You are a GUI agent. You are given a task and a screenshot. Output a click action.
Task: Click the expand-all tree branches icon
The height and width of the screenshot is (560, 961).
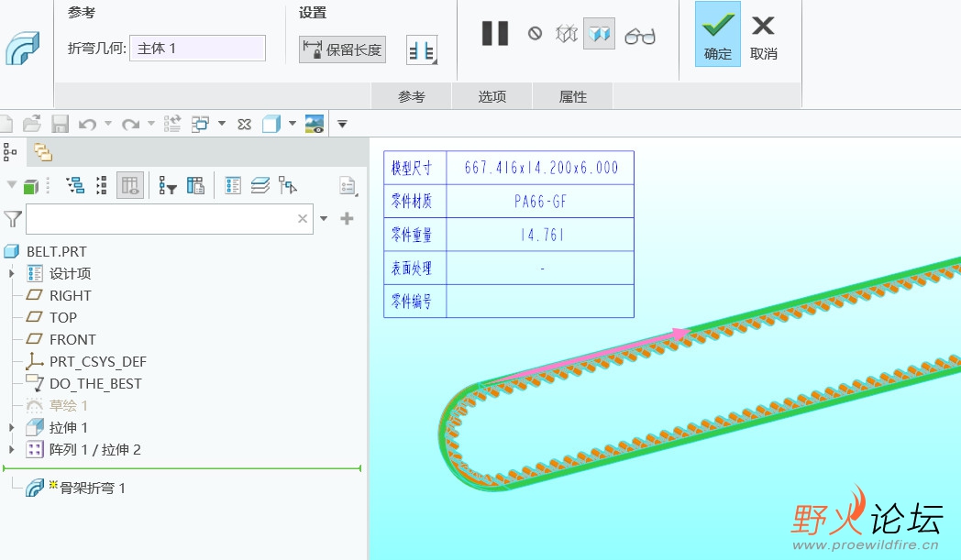click(75, 185)
